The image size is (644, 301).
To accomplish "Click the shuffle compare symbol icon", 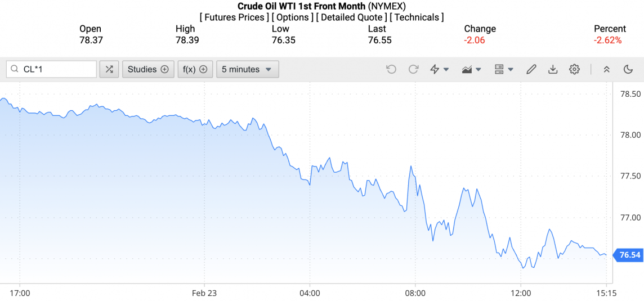I will click(x=109, y=69).
